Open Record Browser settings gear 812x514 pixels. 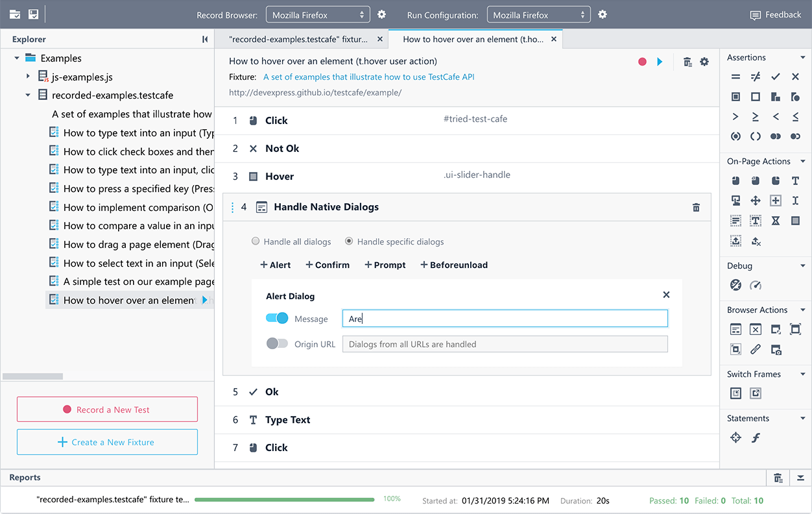pyautogui.click(x=381, y=14)
